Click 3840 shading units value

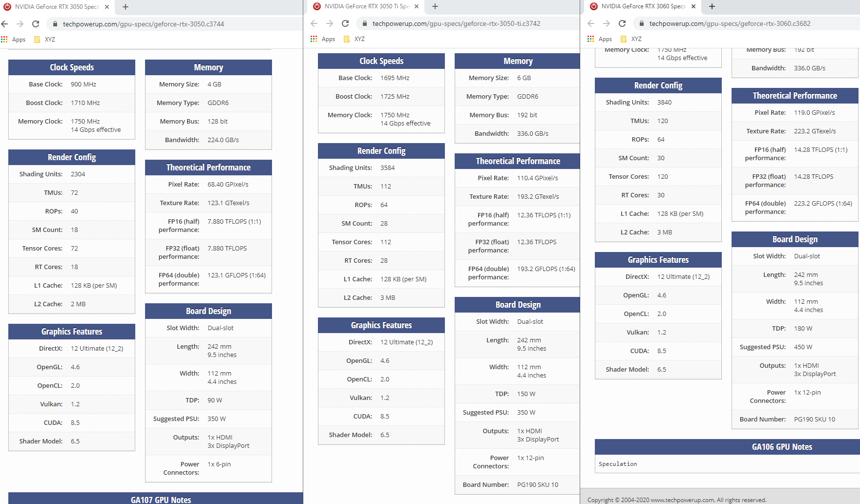665,103
